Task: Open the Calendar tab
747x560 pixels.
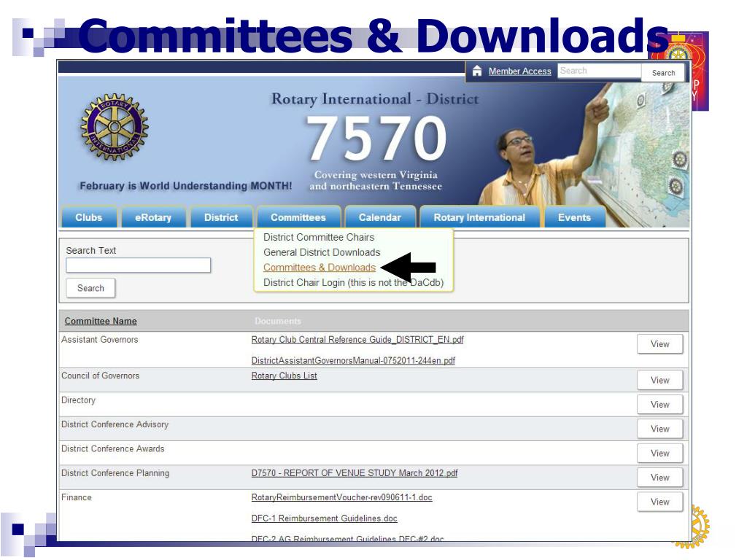Action: (380, 217)
